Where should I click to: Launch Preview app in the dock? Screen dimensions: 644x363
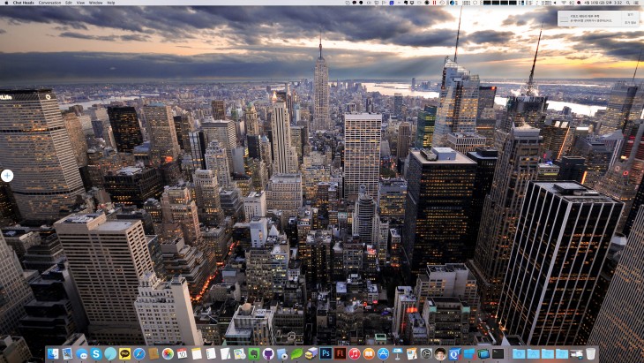pos(67,354)
